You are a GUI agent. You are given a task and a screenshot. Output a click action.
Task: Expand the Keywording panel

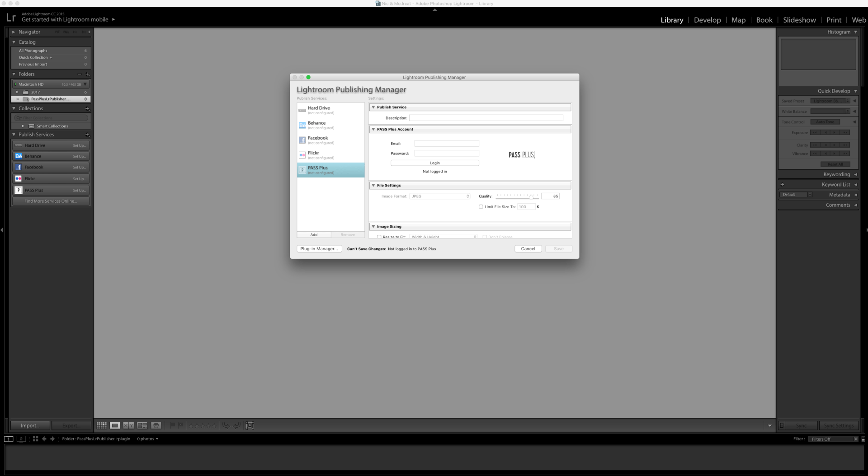[855, 174]
